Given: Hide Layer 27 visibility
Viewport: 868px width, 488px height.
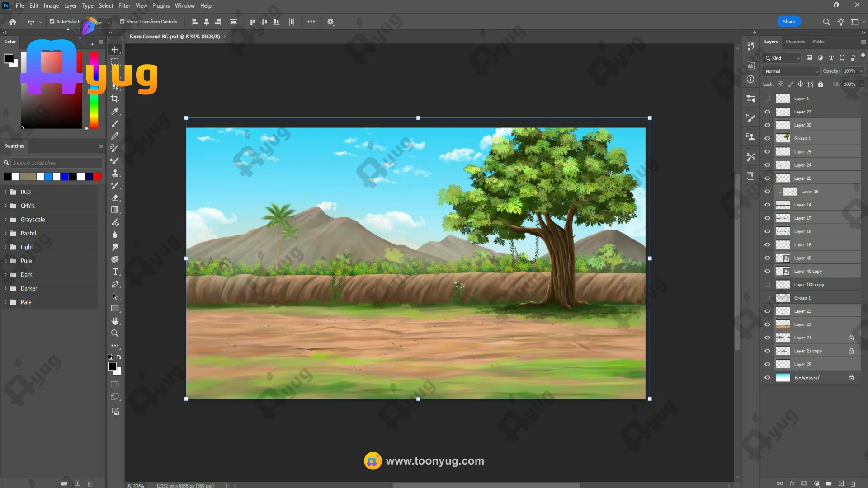Looking at the screenshot, I should 767,112.
